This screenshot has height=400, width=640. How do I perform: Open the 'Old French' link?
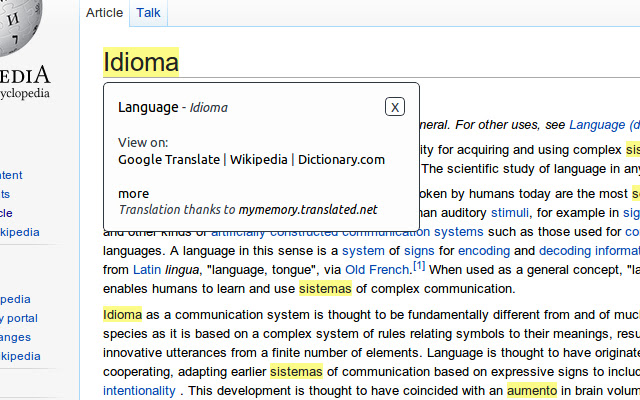(x=377, y=270)
